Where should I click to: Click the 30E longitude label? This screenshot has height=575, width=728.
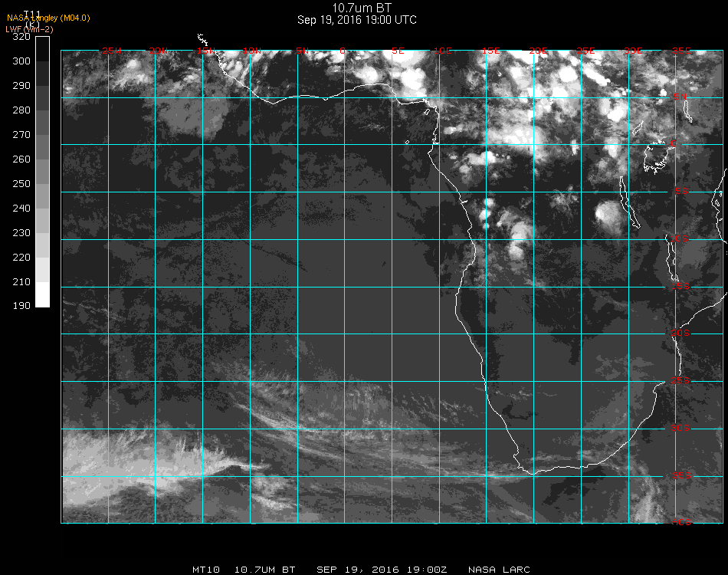[x=633, y=51]
